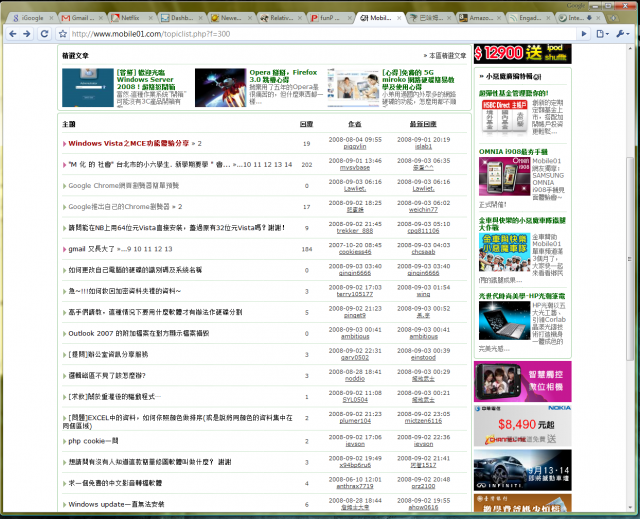The width and height of the screenshot is (640, 519).
Task: Go forward to the next page
Action: click(x=27, y=34)
